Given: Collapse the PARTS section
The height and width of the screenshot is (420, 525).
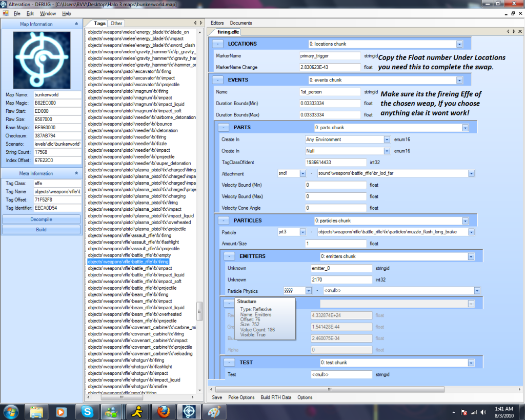Looking at the screenshot, I should coord(224,128).
